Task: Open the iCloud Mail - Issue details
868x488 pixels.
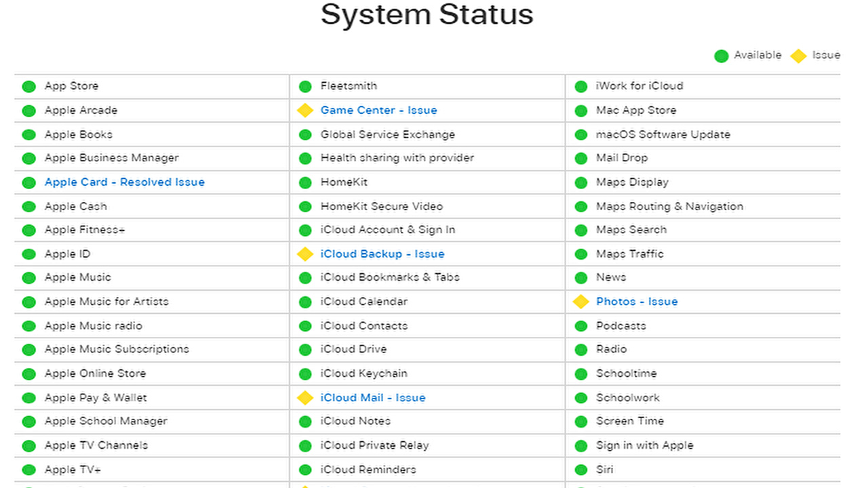Action: [372, 398]
